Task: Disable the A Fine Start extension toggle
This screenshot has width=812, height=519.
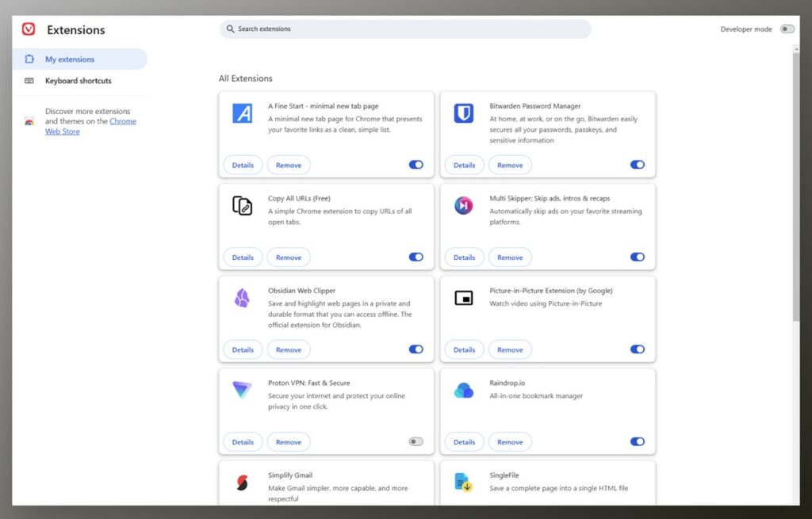Action: (x=416, y=165)
